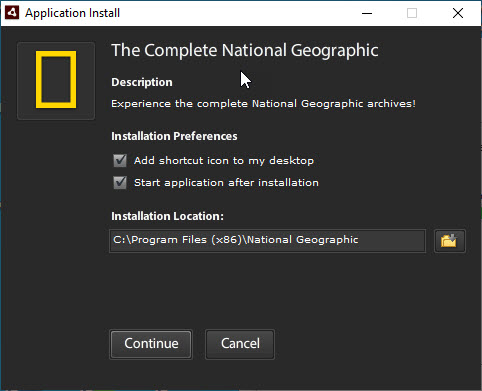Toggle Start application after installation checkbox
The height and width of the screenshot is (391, 482).
point(120,183)
